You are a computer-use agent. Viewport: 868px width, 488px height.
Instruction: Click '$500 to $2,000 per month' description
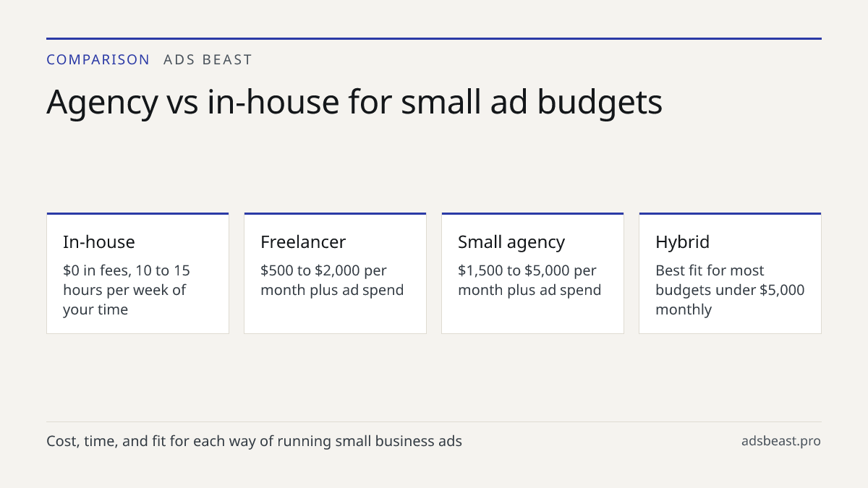coord(332,281)
